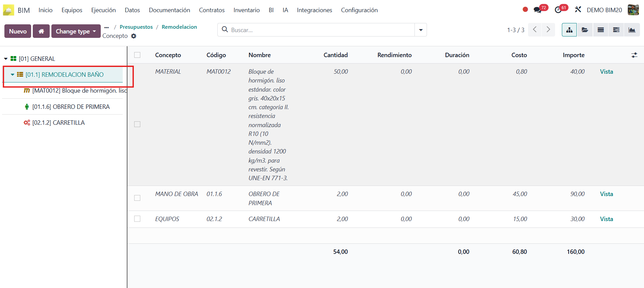Open the Configuración menu
The image size is (644, 288).
[x=359, y=10]
